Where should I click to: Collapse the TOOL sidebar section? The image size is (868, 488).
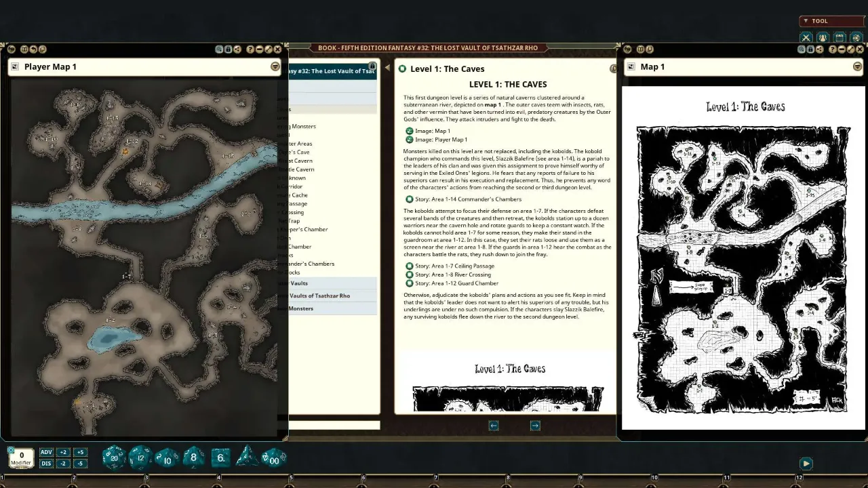[832, 21]
